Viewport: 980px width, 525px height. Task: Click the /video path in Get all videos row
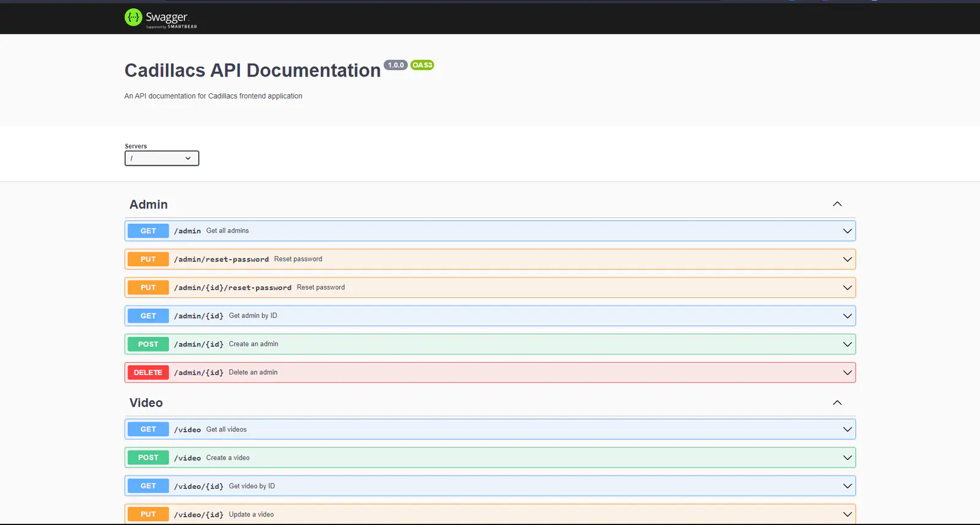tap(187, 429)
